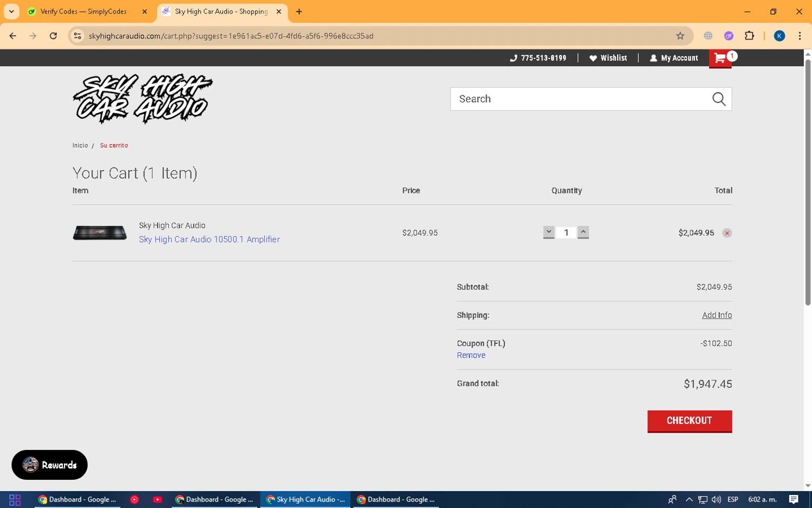Image resolution: width=812 pixels, height=508 pixels.
Task: Switch to first Dashboard Google taskbar window
Action: click(77, 499)
